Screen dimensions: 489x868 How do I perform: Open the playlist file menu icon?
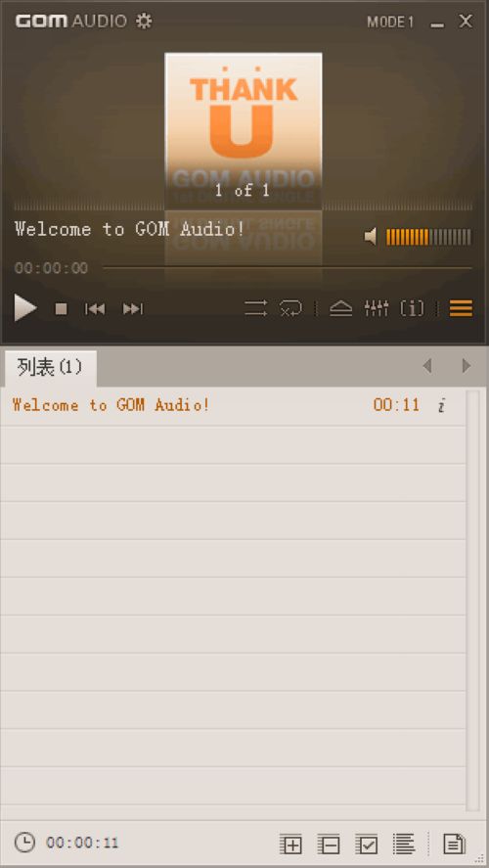[455, 845]
